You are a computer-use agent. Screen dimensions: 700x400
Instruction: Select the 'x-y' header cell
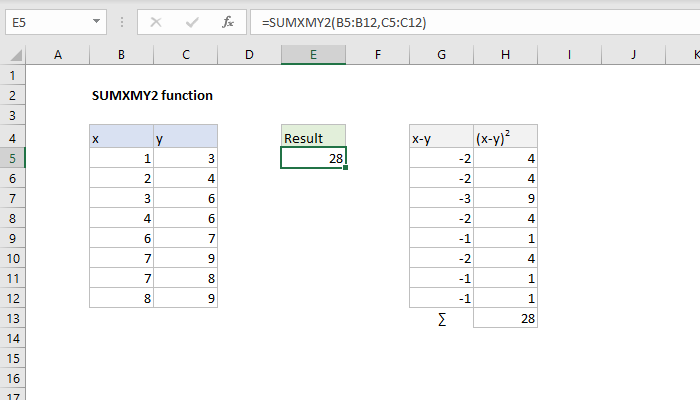(x=442, y=136)
